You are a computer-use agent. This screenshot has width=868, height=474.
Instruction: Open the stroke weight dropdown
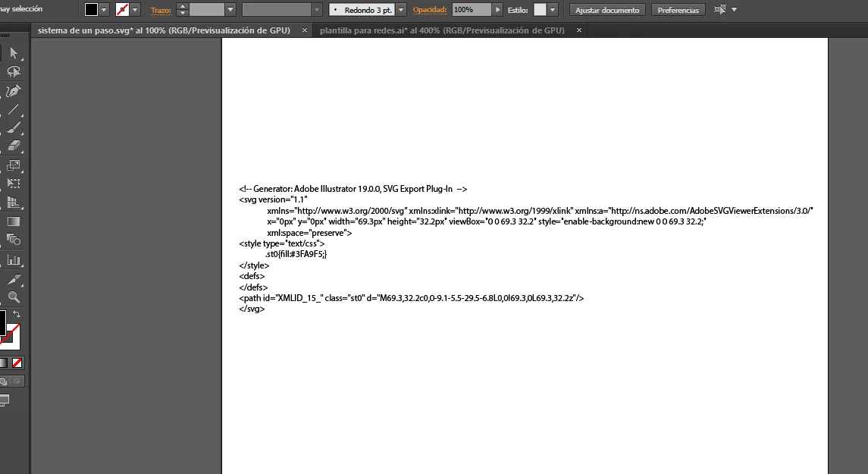[231, 9]
